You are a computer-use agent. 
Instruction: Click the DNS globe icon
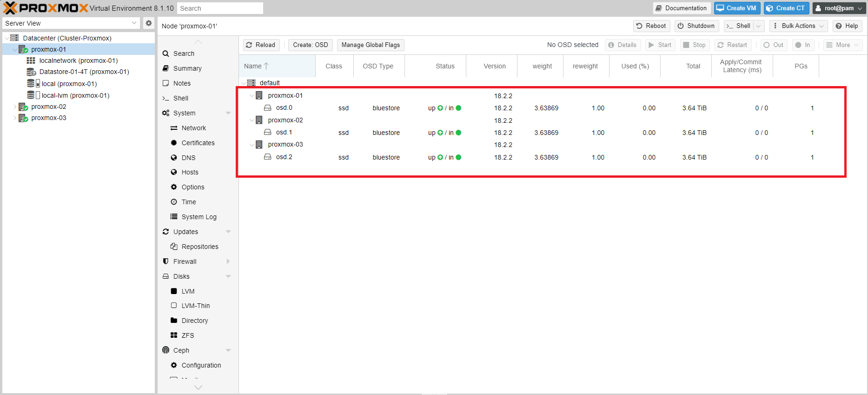click(x=174, y=158)
